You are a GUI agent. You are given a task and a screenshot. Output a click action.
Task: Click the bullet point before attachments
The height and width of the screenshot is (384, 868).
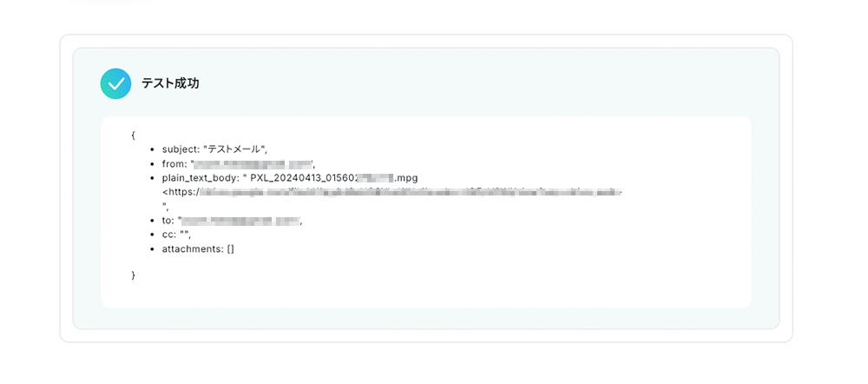click(152, 249)
